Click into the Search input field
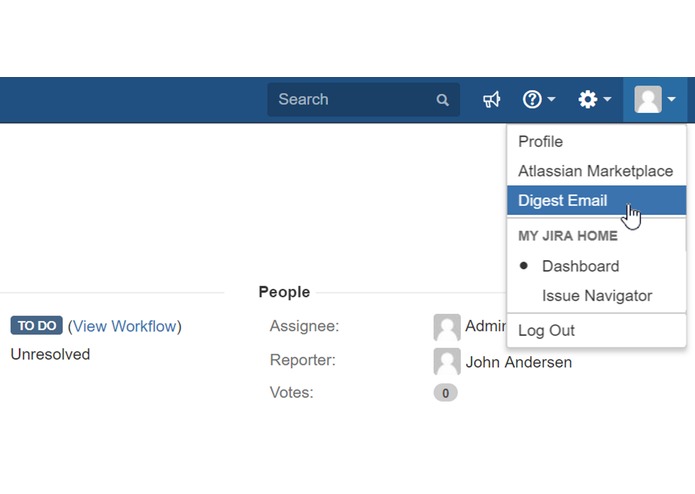The image size is (695, 494). (363, 99)
